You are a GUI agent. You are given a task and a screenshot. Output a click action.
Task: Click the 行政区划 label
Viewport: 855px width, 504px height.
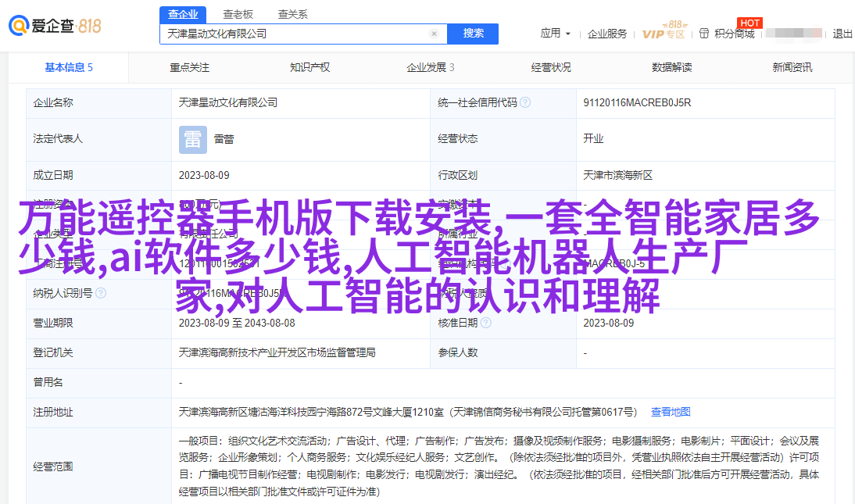[x=457, y=176]
